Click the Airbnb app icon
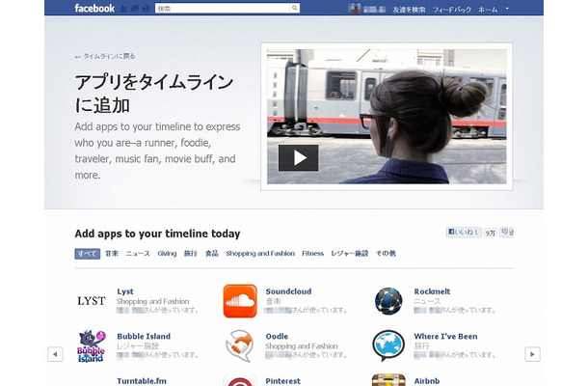The height and width of the screenshot is (386, 588). click(388, 380)
